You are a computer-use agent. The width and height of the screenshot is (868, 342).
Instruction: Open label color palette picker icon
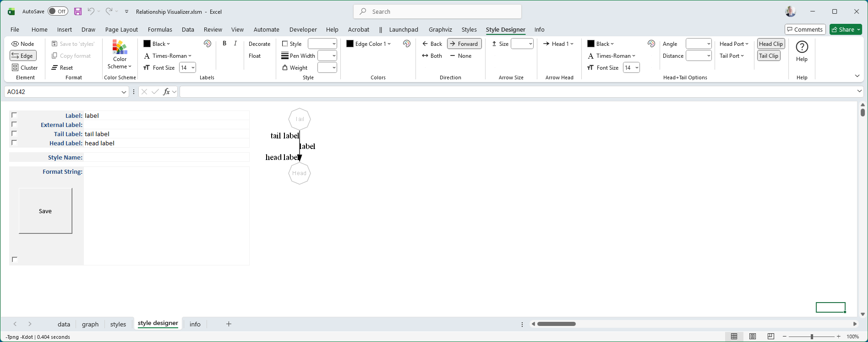207,44
